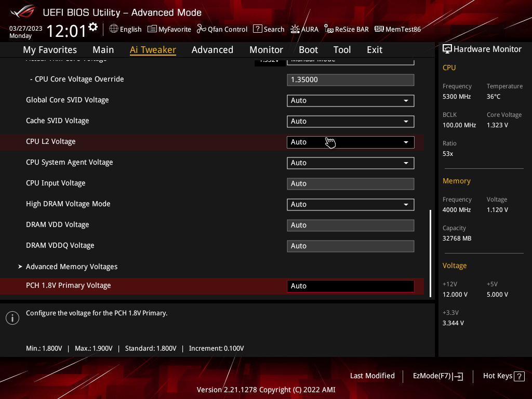Open Qfan Control text link
Image resolution: width=532 pixels, height=399 pixels.
click(x=228, y=30)
